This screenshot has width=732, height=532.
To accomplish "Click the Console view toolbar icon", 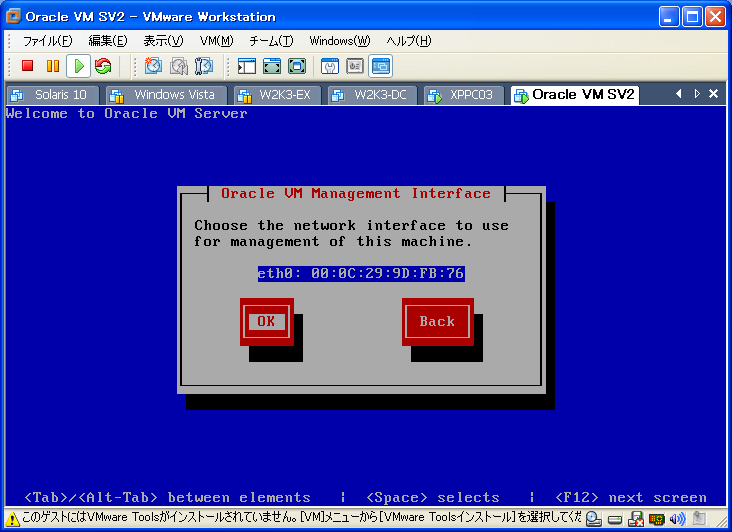I will tap(380, 66).
